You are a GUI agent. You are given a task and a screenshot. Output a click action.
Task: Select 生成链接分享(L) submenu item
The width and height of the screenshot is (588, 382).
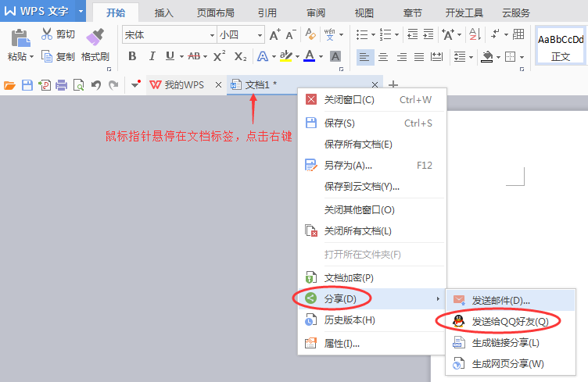click(511, 342)
